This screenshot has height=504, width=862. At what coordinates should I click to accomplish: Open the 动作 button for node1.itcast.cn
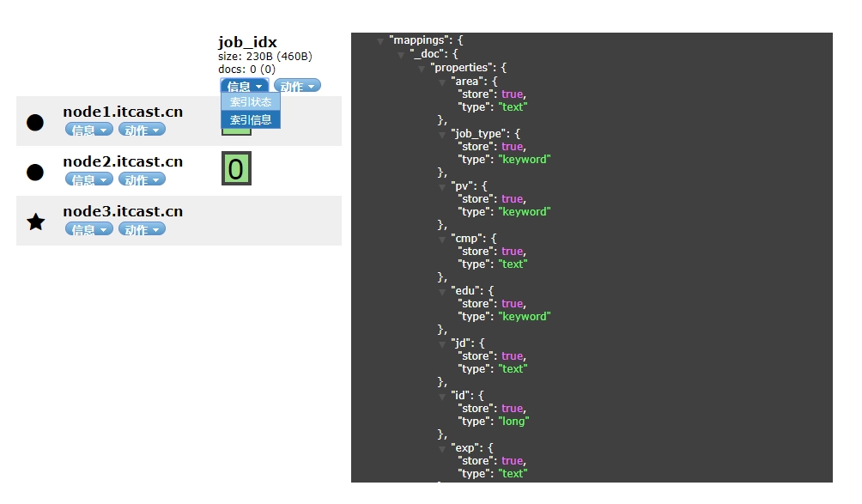tap(142, 130)
